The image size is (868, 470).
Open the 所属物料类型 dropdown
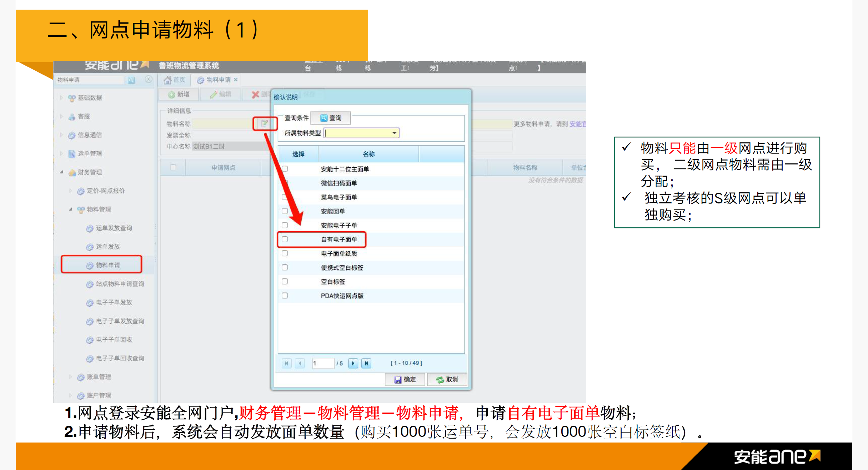click(x=394, y=133)
